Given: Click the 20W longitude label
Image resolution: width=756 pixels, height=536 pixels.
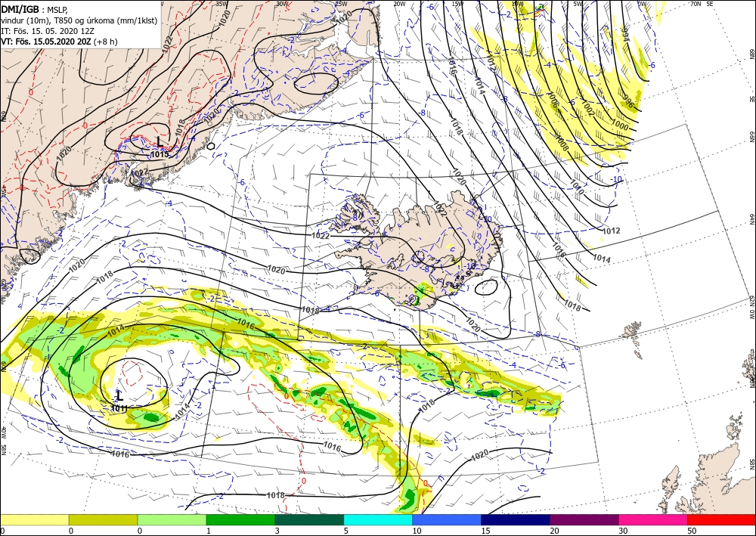Looking at the screenshot, I should pyautogui.click(x=399, y=4).
